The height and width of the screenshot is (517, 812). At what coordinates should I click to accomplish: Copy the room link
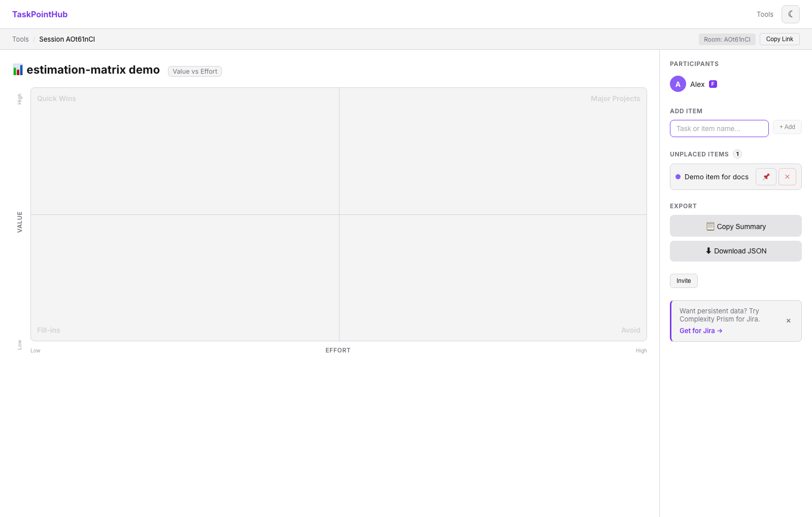(x=779, y=39)
